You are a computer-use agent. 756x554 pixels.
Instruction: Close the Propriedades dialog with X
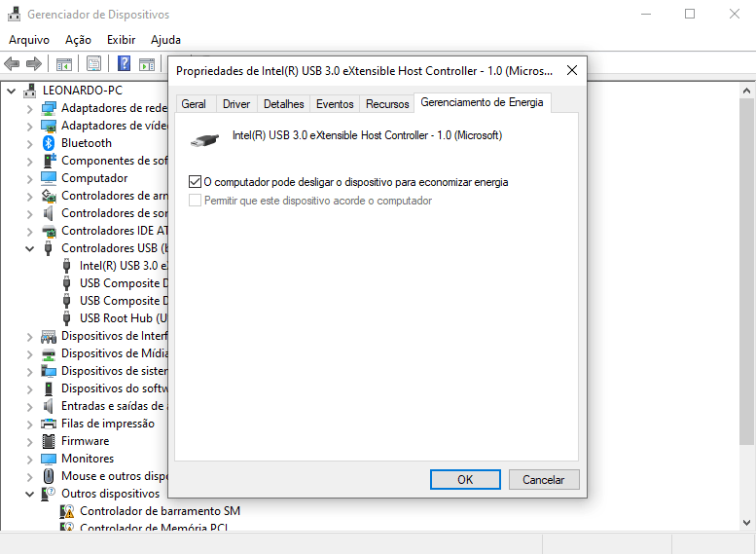point(572,70)
